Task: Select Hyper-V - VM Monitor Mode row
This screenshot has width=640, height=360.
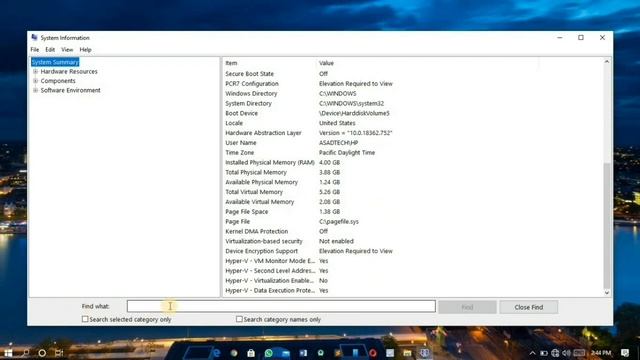Action: (413, 261)
